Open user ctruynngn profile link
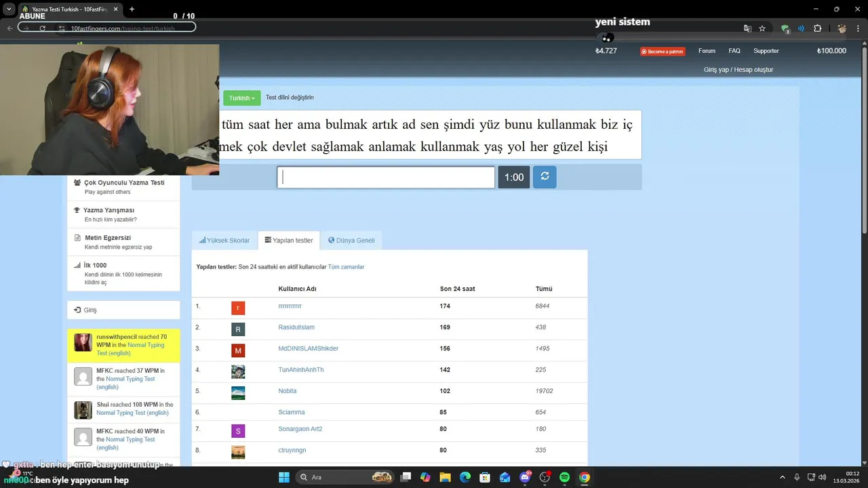This screenshot has height=488, width=868. (x=292, y=450)
